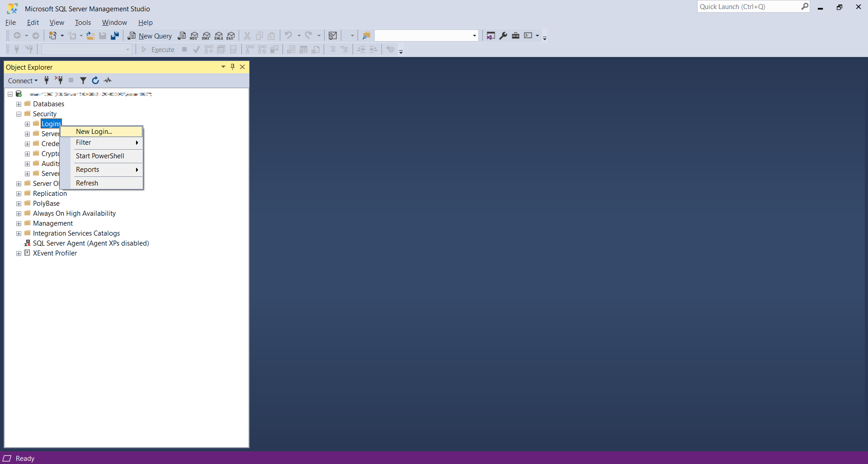Expand the XEvent Profiler node
Screen dimensions: 868x464
click(19, 253)
